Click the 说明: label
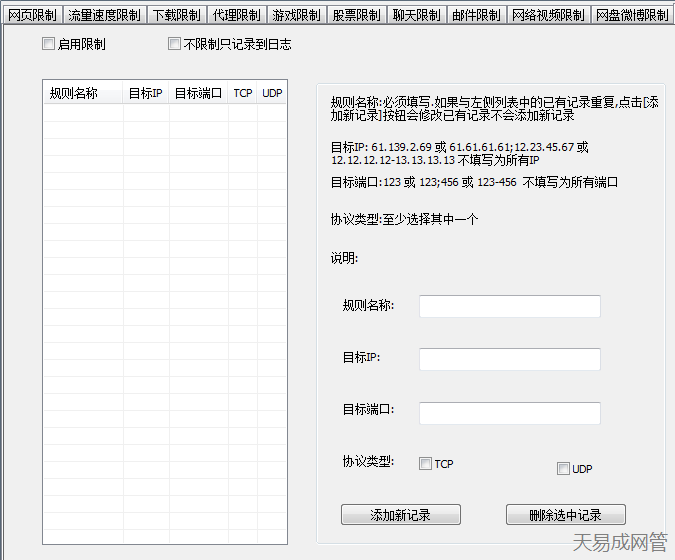The width and height of the screenshot is (675, 560). (344, 258)
